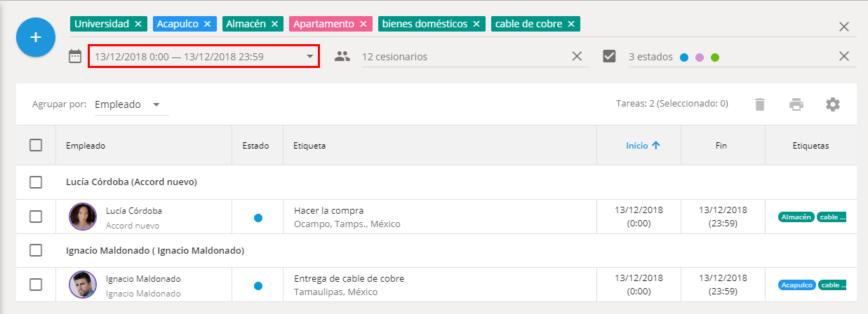
Task: Sort by the Inicio column header
Action: [x=643, y=146]
